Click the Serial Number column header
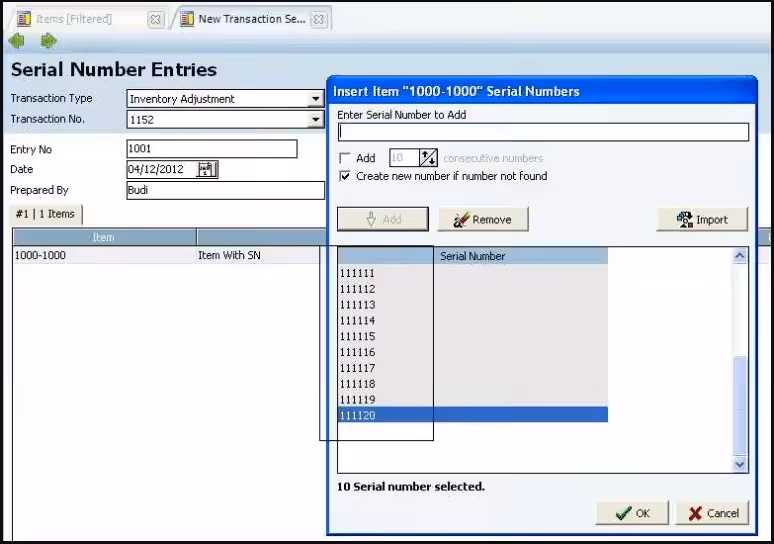 pyautogui.click(x=472, y=256)
